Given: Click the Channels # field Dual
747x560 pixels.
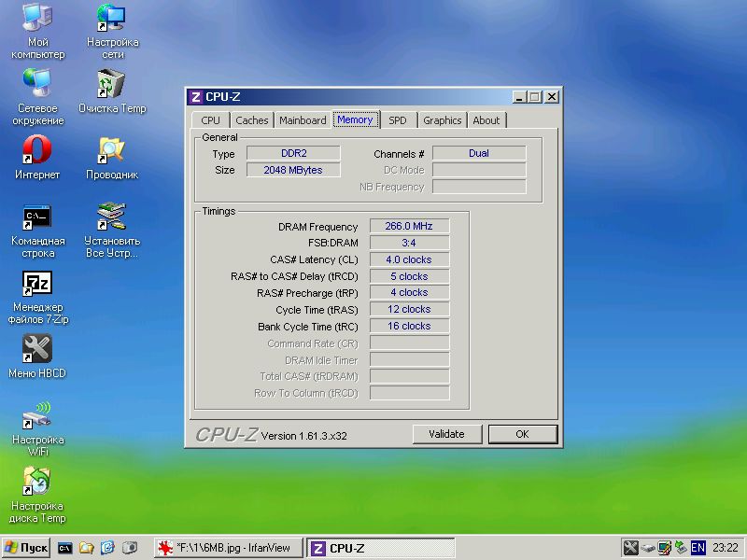Looking at the screenshot, I should coord(479,153).
